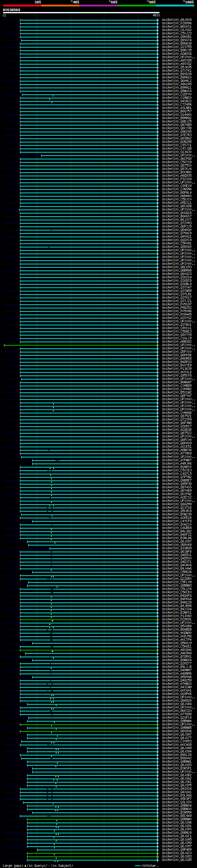Click UniRef100_Q95UT8 label

pyautogui.click(x=177, y=375)
